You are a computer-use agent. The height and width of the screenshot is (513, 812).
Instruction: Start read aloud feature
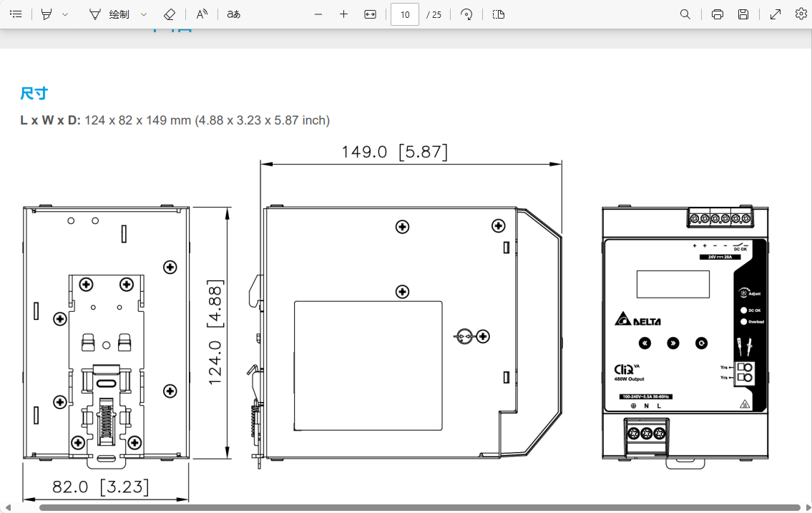(x=202, y=14)
